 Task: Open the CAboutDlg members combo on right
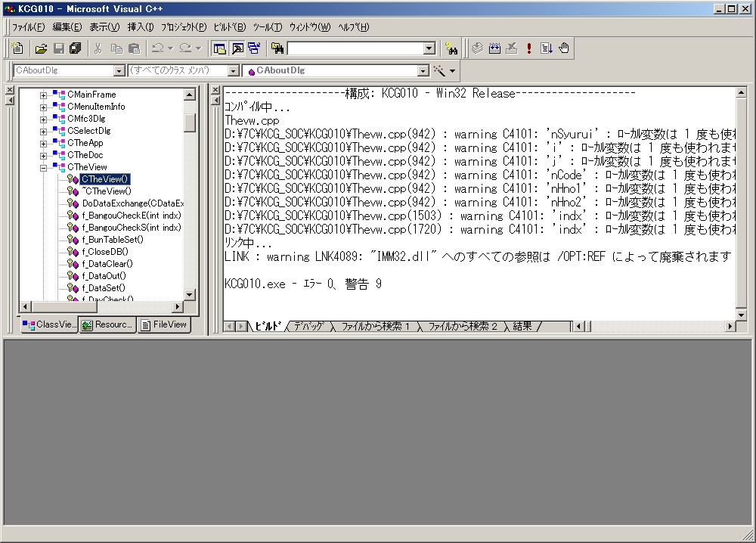pos(423,71)
